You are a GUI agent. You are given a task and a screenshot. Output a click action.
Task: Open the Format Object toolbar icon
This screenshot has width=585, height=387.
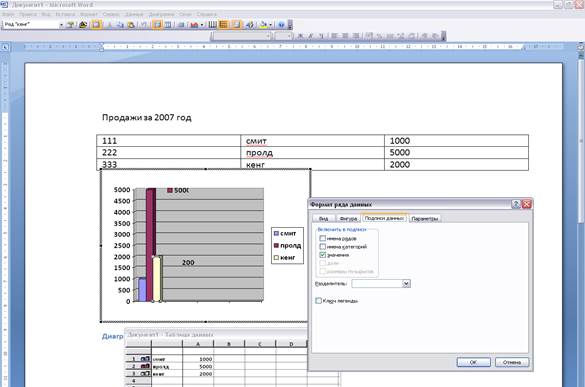click(x=70, y=25)
